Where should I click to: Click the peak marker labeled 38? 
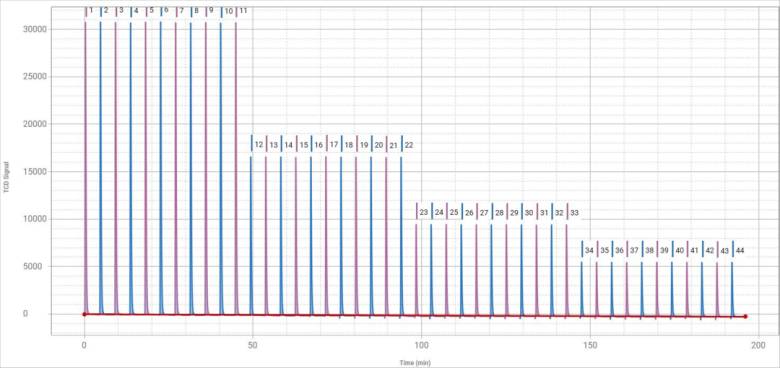(x=648, y=250)
